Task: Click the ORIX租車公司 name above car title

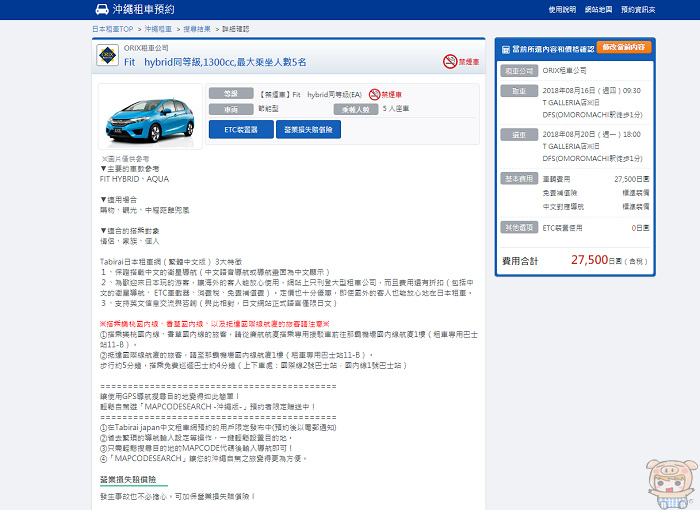Action: [146, 48]
